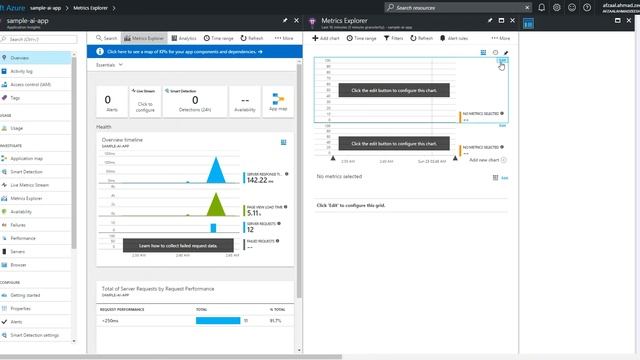Click the chart pencil edit icon

[506, 53]
